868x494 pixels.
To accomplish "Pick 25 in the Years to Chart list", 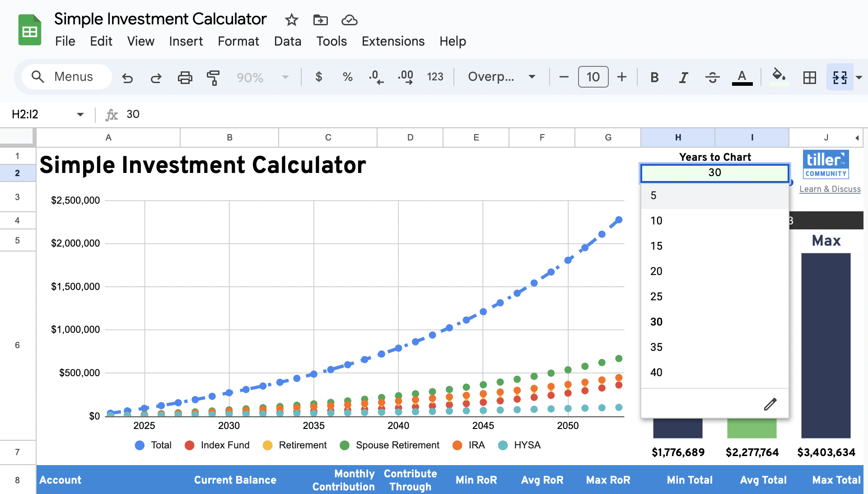I will pyautogui.click(x=714, y=297).
